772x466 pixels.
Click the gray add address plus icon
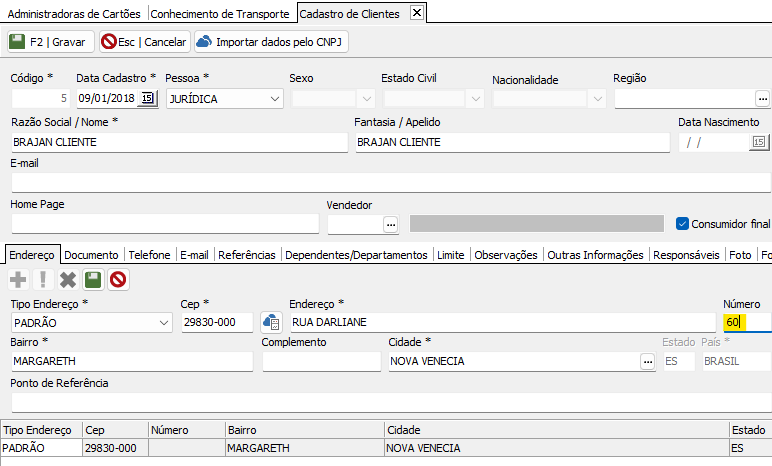(x=18, y=280)
